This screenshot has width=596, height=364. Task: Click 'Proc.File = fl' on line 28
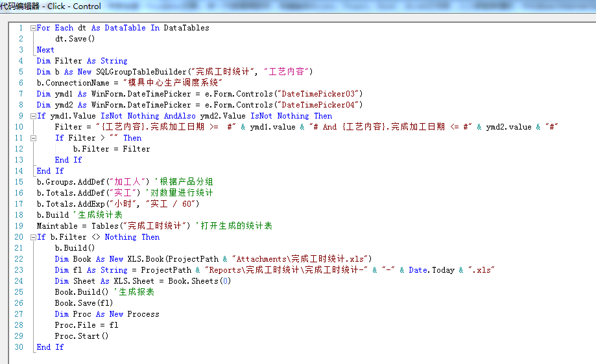(86, 325)
